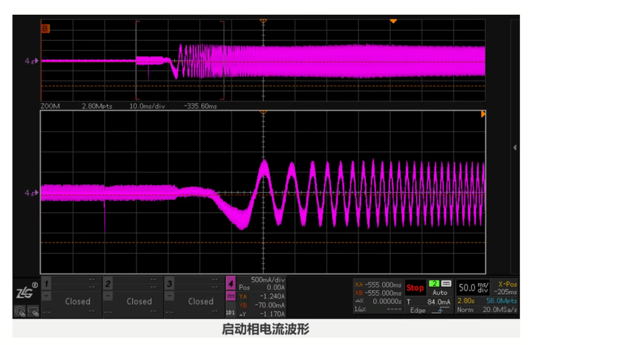Click the DC coupling icon under channel 4
The height and width of the screenshot is (345, 644).
[x=231, y=297]
